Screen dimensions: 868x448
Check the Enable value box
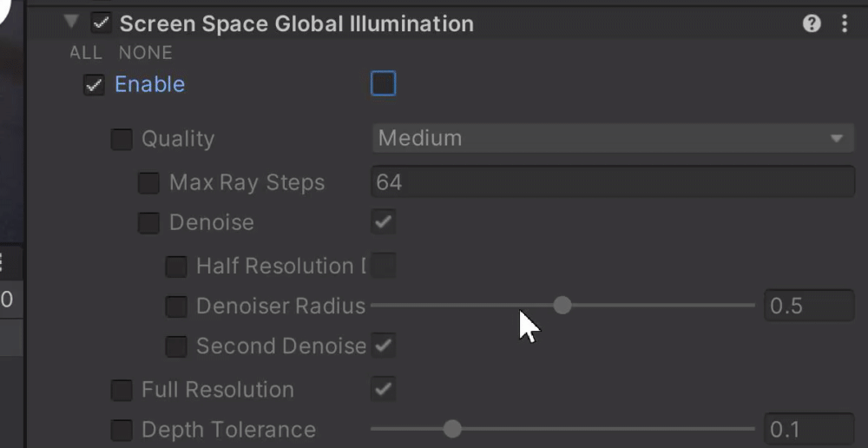(383, 84)
